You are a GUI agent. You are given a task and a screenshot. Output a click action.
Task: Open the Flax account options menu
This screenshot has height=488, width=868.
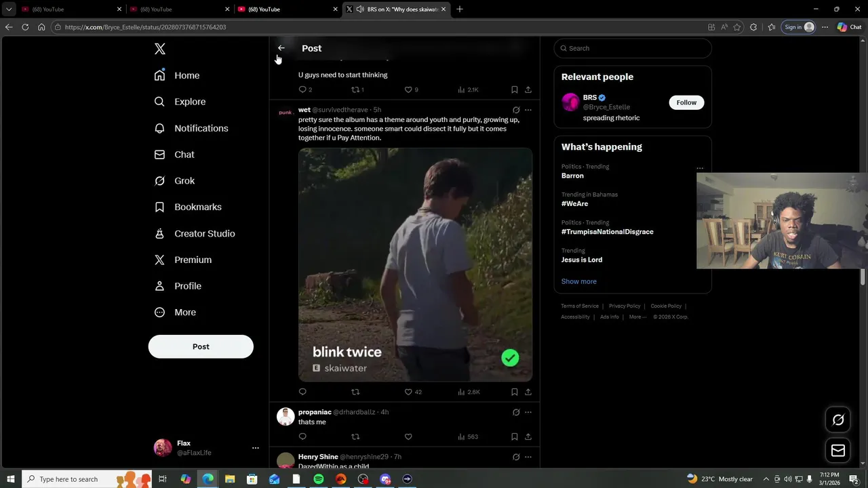click(256, 448)
